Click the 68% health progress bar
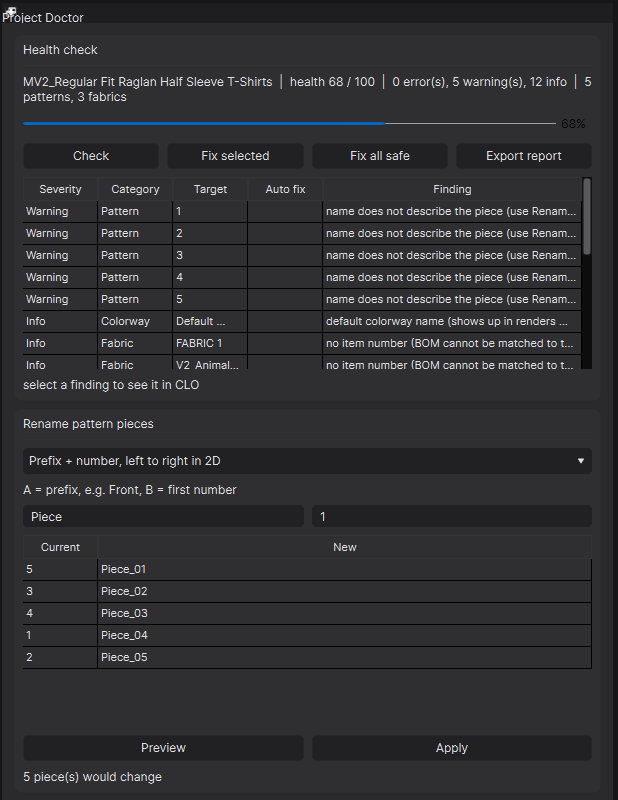618x800 pixels. 289,123
